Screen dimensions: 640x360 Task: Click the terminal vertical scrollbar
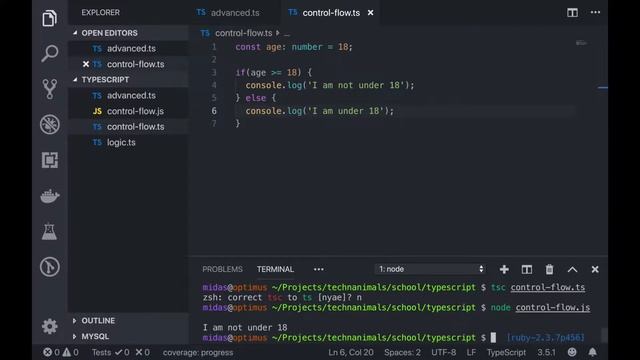[x=604, y=335]
